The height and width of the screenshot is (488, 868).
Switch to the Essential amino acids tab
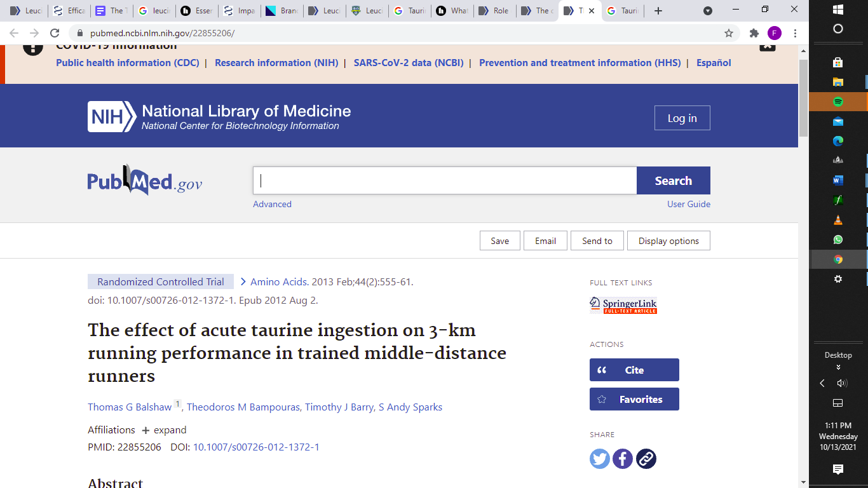click(x=196, y=11)
